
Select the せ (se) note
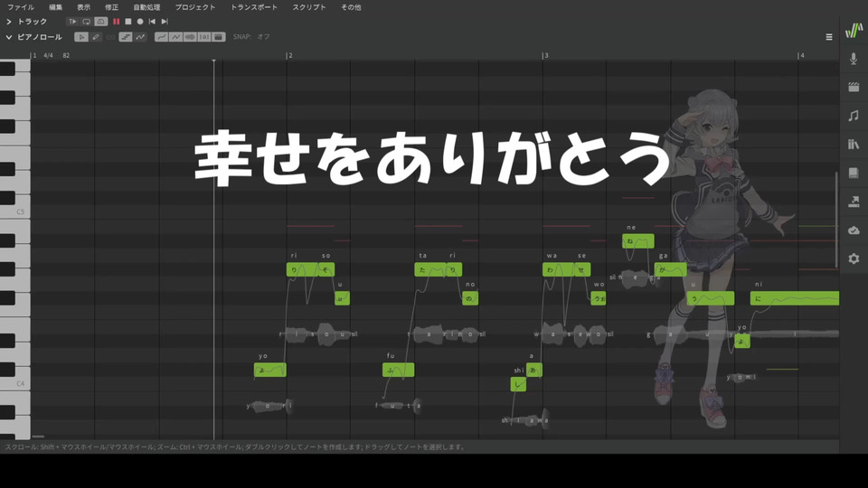click(x=582, y=269)
